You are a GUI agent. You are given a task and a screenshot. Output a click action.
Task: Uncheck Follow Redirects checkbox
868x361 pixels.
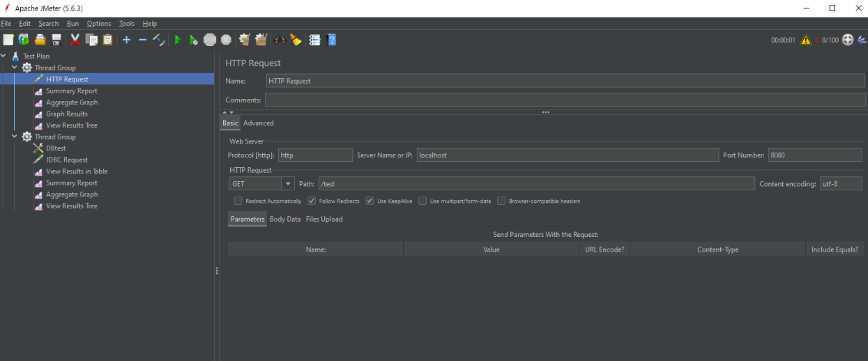312,201
